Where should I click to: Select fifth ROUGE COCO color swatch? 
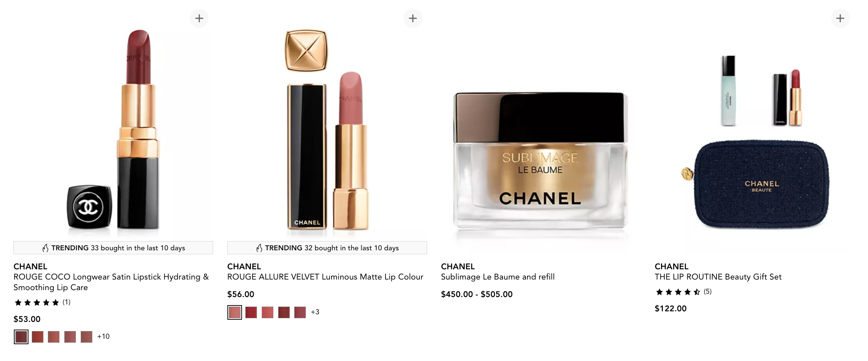(x=87, y=337)
